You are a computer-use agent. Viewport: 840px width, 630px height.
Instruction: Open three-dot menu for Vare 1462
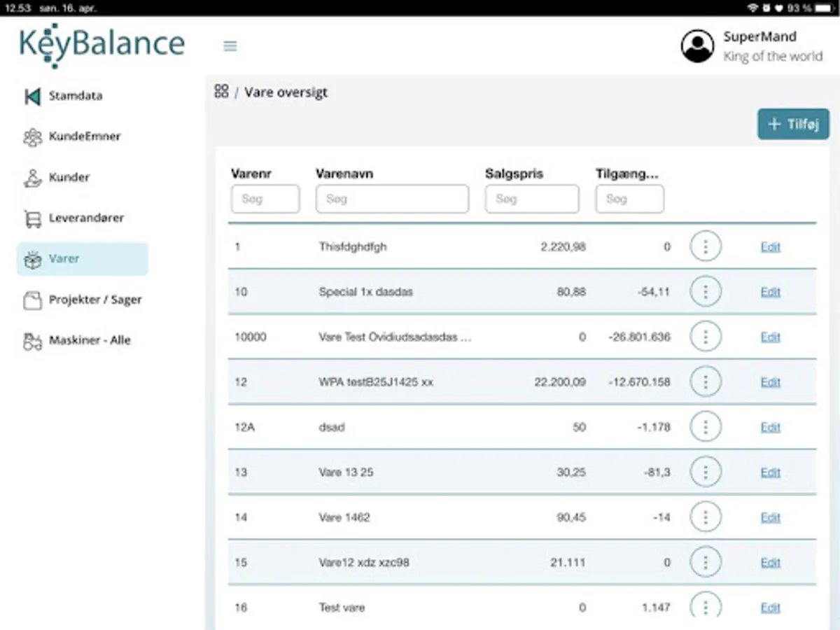(705, 517)
